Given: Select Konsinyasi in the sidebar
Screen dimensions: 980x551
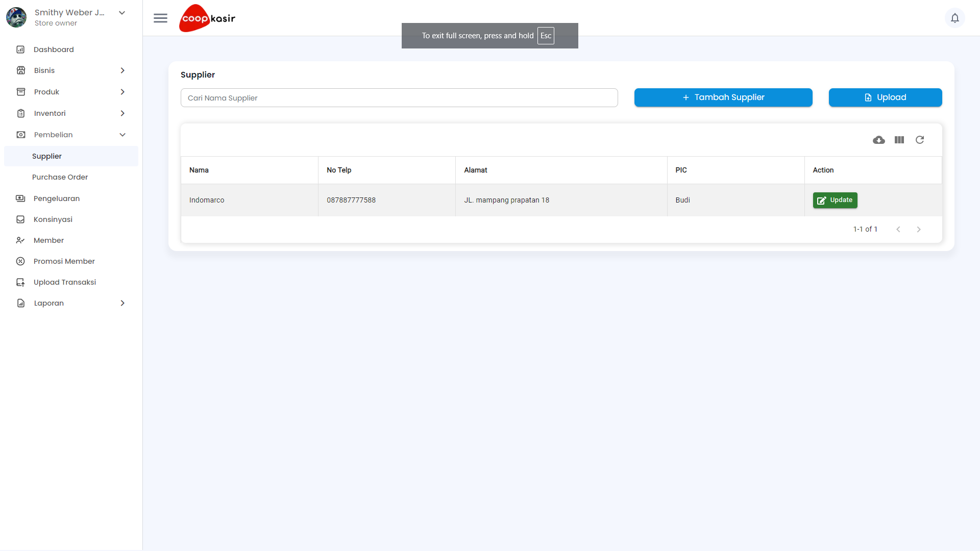Looking at the screenshot, I should (53, 219).
